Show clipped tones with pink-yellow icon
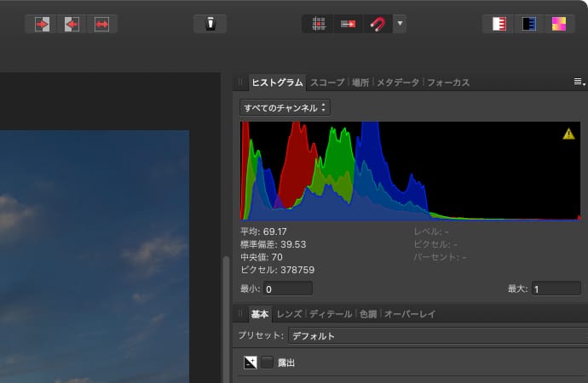The width and height of the screenshot is (588, 383). [x=558, y=24]
